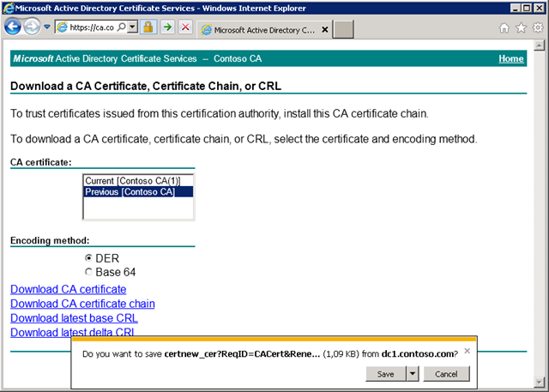
Task: Dismiss the download notification bar X
Action: 467,351
